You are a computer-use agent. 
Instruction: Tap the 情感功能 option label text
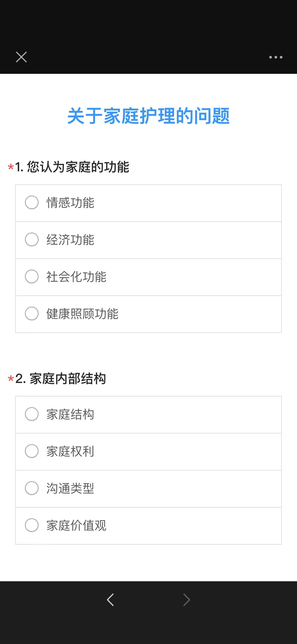[x=70, y=203]
